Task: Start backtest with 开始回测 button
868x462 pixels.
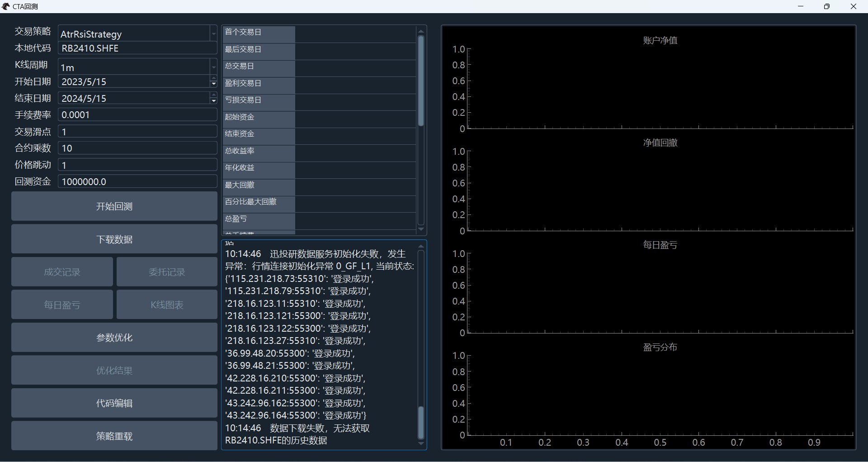Action: click(x=114, y=206)
